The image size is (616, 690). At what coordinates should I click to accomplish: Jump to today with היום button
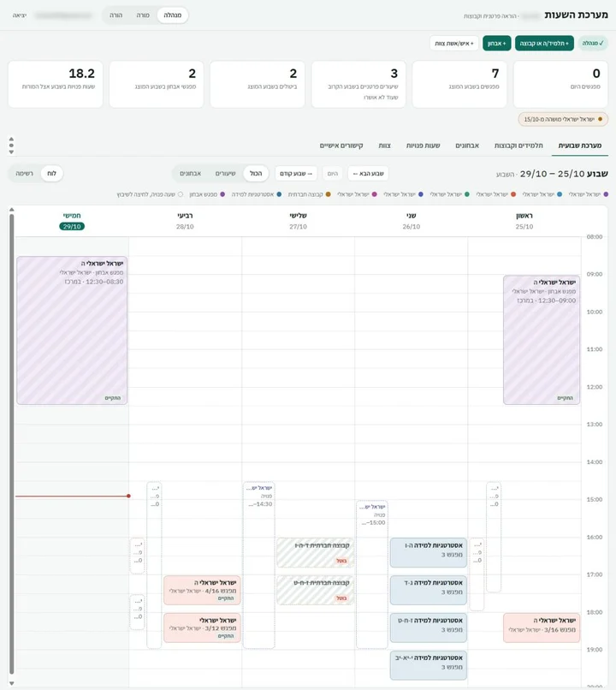point(333,174)
